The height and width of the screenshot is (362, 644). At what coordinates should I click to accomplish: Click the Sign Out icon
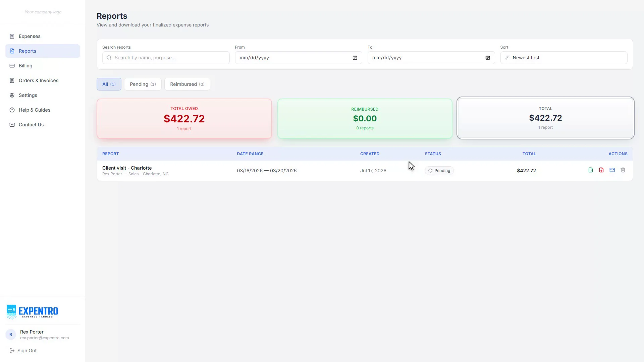(12, 351)
